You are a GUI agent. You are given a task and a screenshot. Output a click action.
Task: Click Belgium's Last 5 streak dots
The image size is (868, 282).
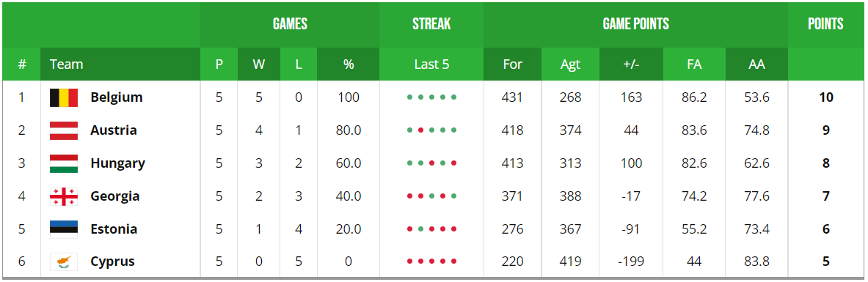coord(431,97)
